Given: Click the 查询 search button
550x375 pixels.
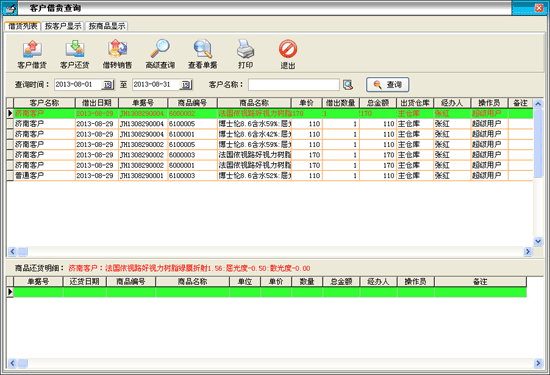Looking at the screenshot, I should 388,85.
